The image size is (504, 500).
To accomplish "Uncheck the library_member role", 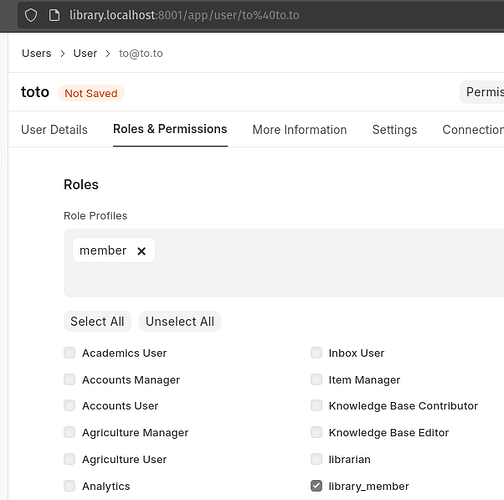I will 316,486.
